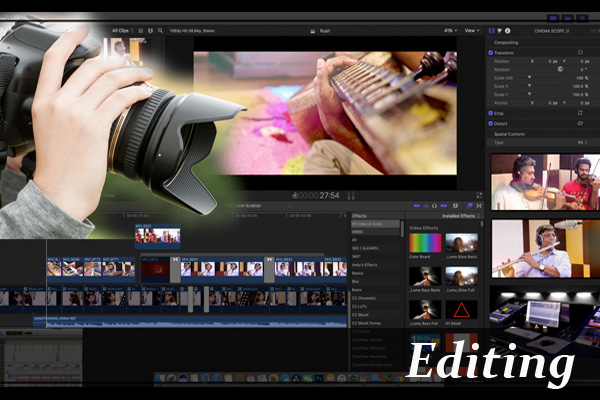This screenshot has width=600, height=400.
Task: Select the Luma Rays Basic effect thumbnail
Action: point(425,276)
